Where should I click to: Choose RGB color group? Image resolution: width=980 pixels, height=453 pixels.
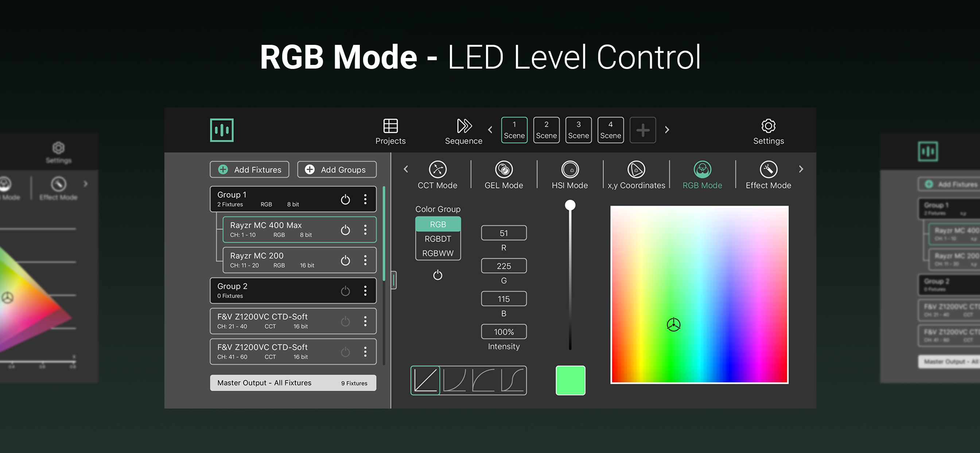438,224
